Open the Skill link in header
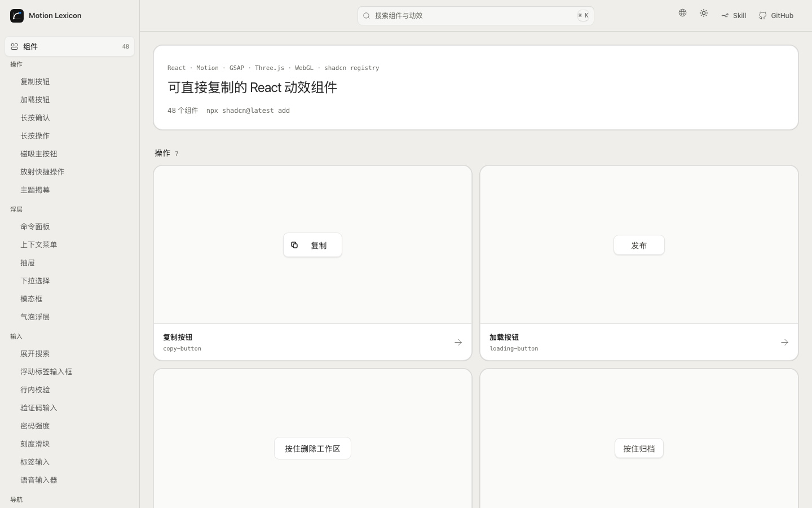 coord(734,16)
